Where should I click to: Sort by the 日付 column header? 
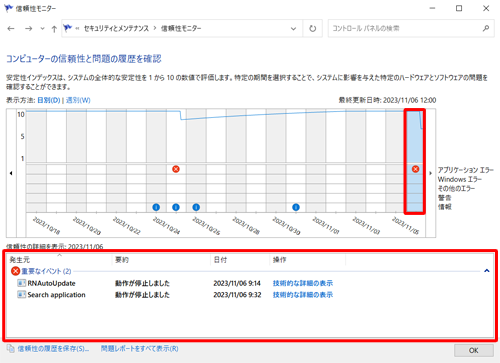pyautogui.click(x=240, y=260)
